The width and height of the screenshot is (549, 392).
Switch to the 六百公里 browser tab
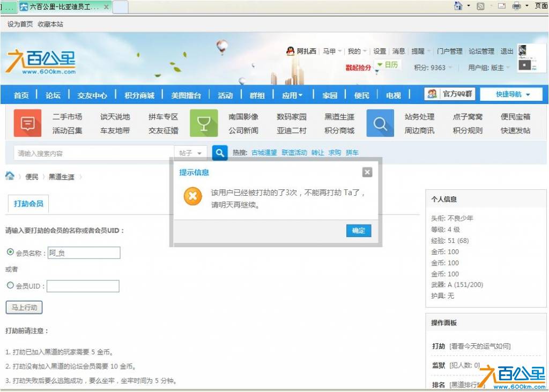click(x=65, y=6)
